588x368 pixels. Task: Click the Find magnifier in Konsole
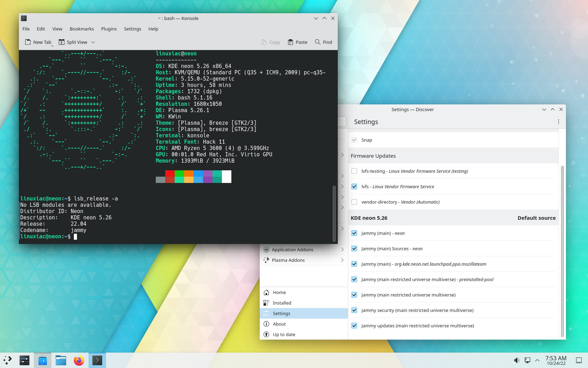click(x=317, y=42)
